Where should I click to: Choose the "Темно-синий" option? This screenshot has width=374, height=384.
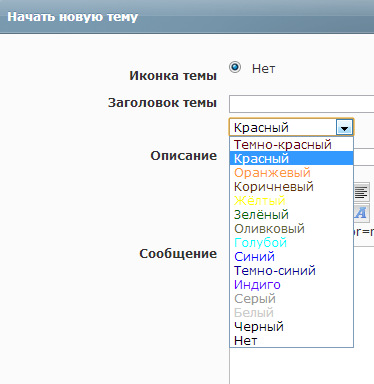291,270
